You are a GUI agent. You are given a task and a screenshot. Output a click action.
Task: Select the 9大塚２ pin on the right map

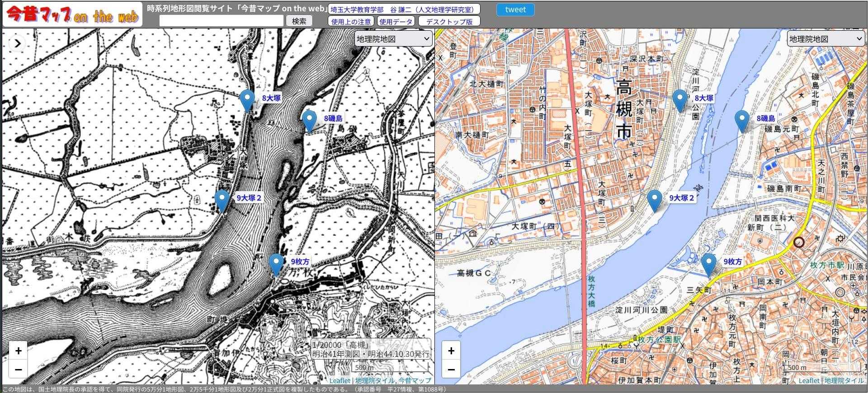654,200
